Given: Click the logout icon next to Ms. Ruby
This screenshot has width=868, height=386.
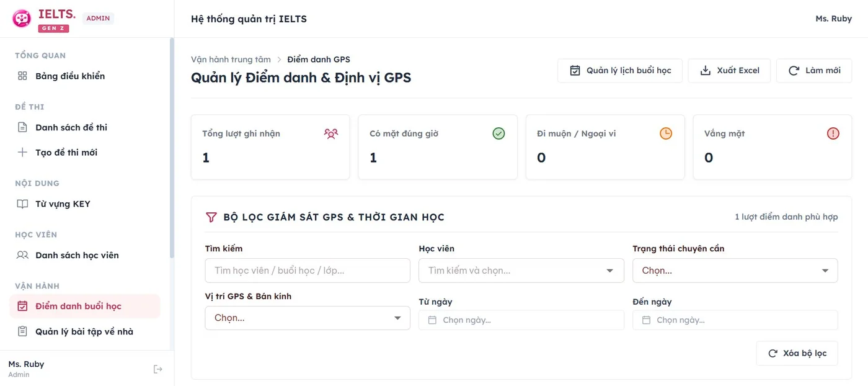Looking at the screenshot, I should click(158, 369).
